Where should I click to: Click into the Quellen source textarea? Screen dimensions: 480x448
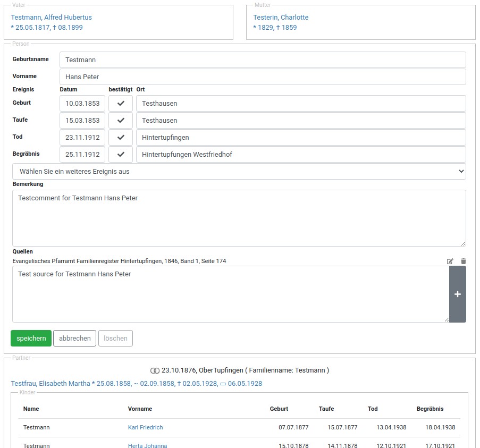(x=231, y=294)
